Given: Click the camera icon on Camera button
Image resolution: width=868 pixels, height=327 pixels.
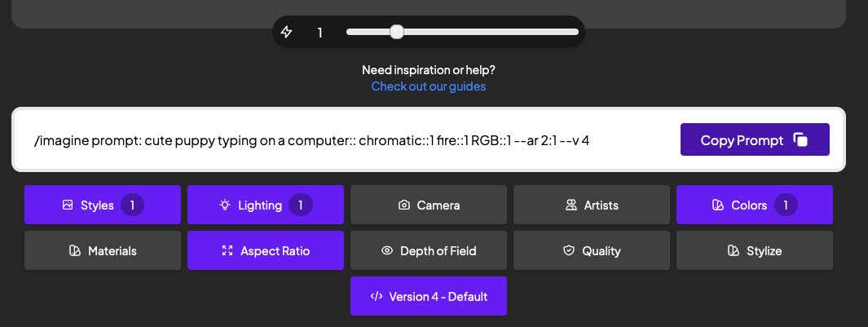Looking at the screenshot, I should pos(403,205).
